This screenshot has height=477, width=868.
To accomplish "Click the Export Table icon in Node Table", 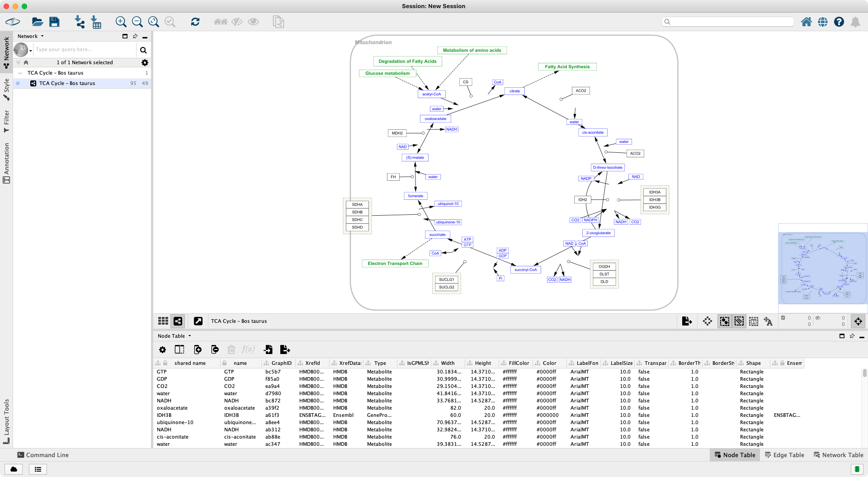I will [x=285, y=349].
